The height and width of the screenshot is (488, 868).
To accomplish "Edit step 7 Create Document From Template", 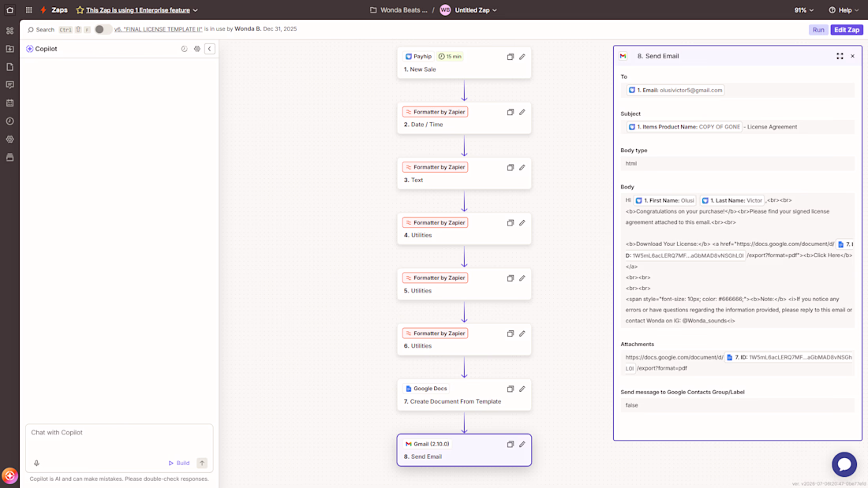I will click(x=522, y=389).
